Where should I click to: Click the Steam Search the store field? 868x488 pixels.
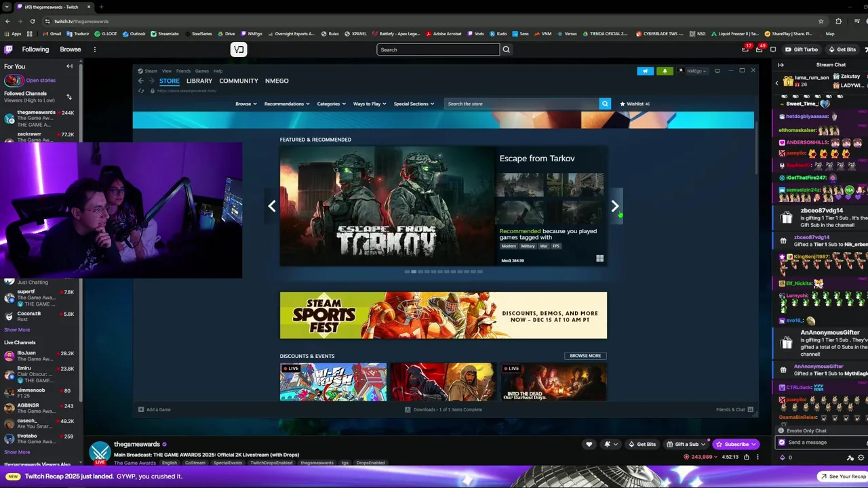521,104
